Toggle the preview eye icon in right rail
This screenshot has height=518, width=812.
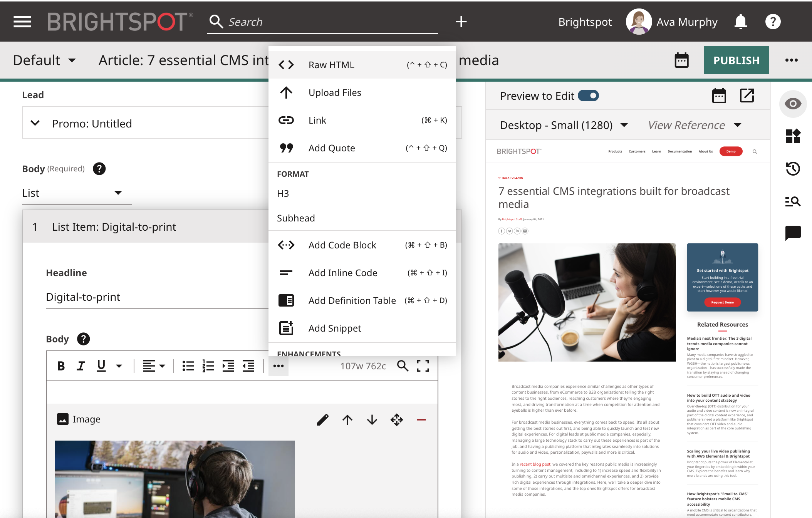coord(793,104)
